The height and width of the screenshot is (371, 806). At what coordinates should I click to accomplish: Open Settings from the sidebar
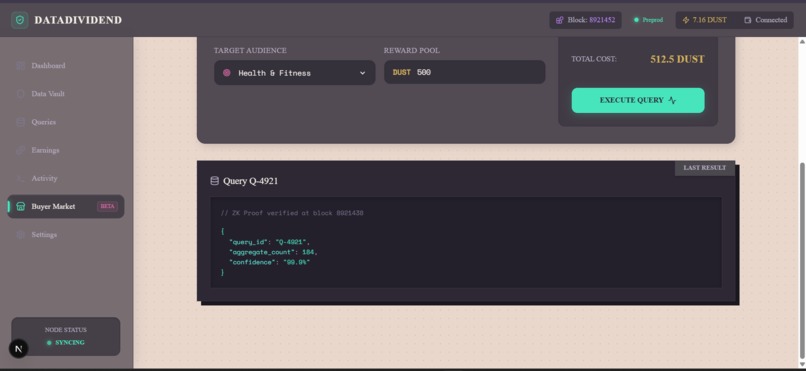(x=66, y=235)
